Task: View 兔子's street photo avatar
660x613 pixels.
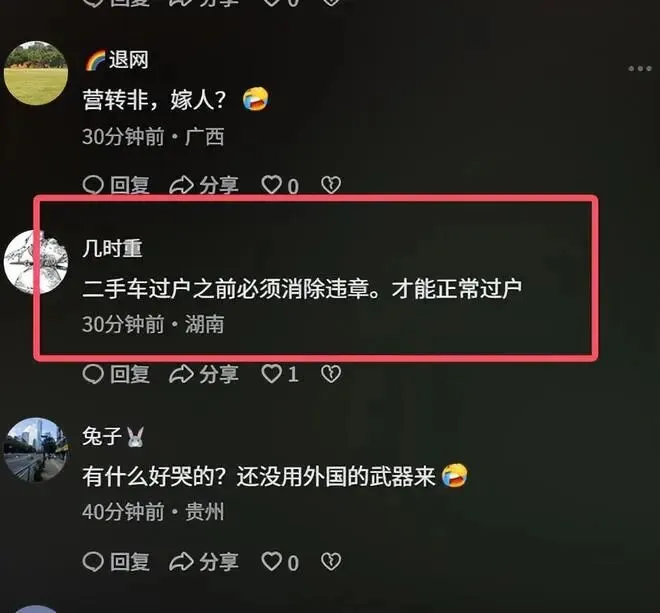Action: pos(36,449)
